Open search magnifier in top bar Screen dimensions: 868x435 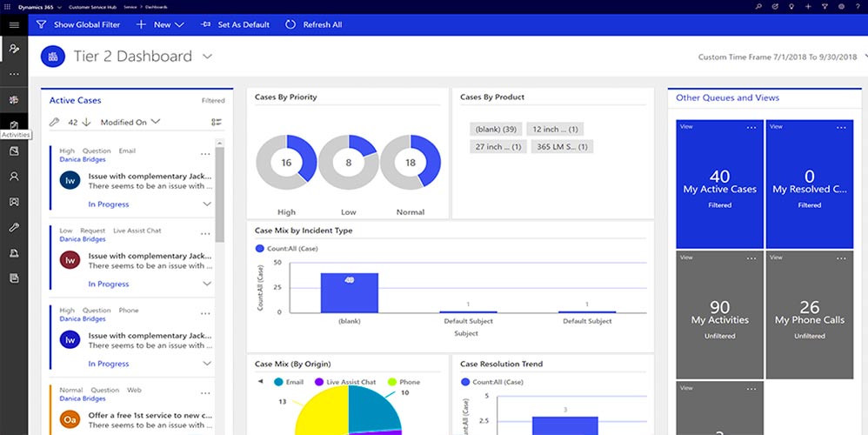coord(758,7)
